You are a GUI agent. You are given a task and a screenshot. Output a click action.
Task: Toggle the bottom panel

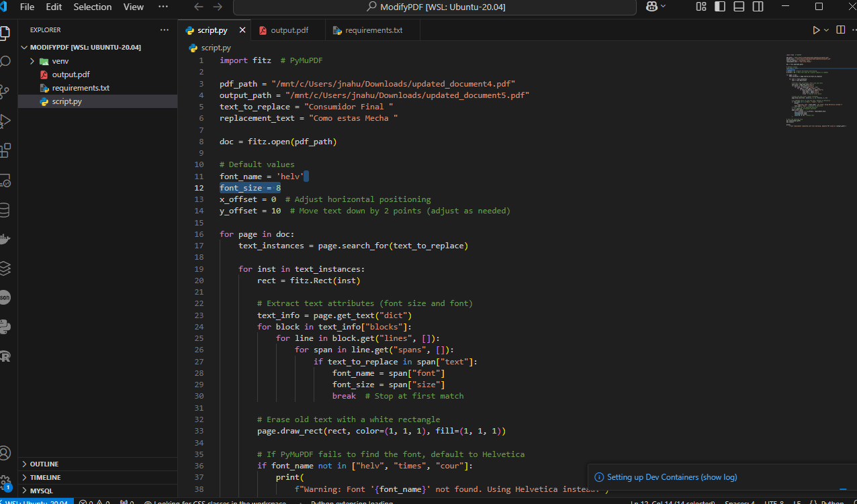739,7
